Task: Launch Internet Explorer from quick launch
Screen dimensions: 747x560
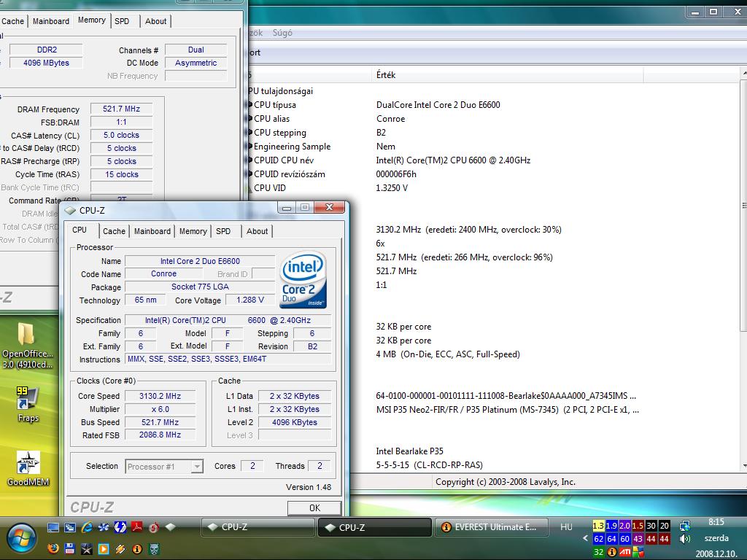Action: (87, 527)
